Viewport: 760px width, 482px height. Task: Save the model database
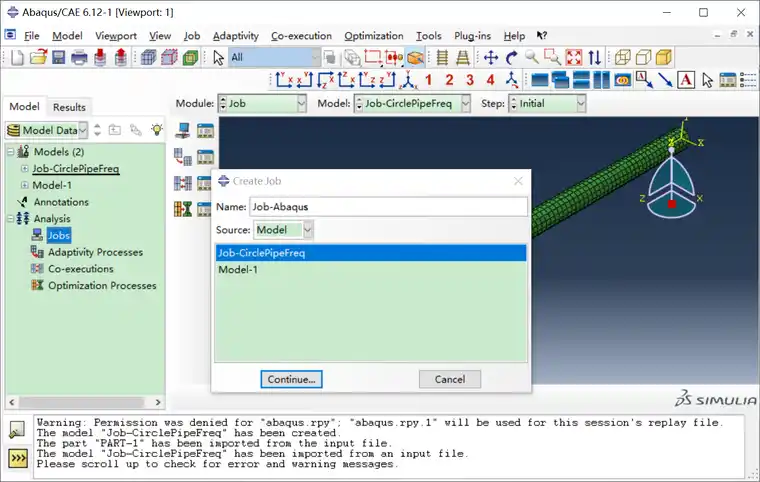click(59, 58)
